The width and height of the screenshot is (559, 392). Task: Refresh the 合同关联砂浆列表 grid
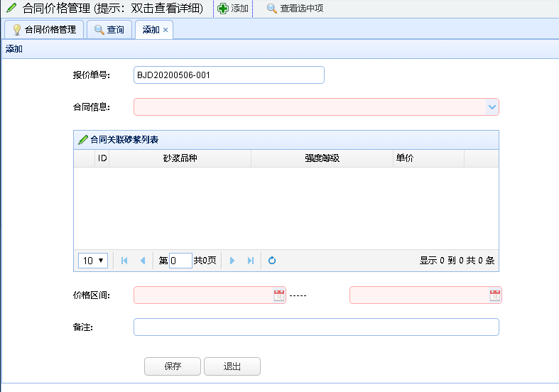tap(272, 261)
